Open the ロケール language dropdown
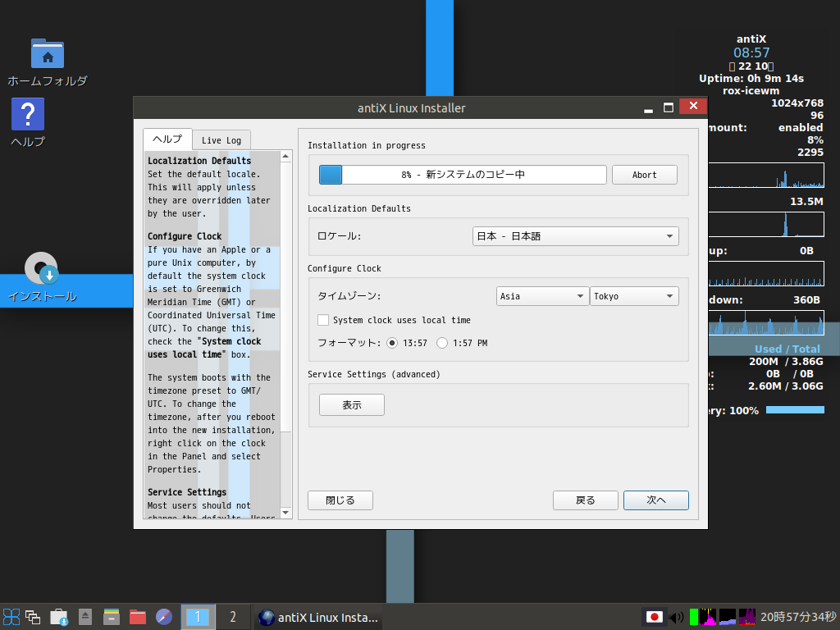This screenshot has width=840, height=630. (x=575, y=236)
